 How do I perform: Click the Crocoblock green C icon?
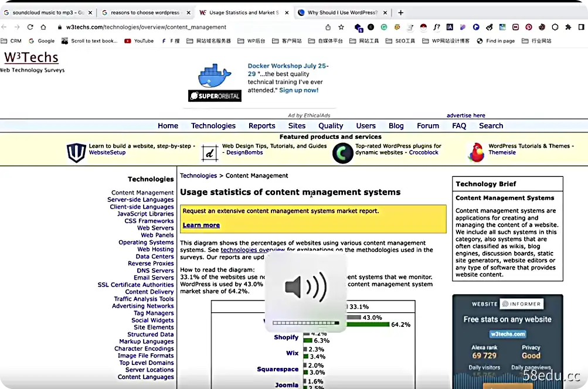tap(343, 153)
